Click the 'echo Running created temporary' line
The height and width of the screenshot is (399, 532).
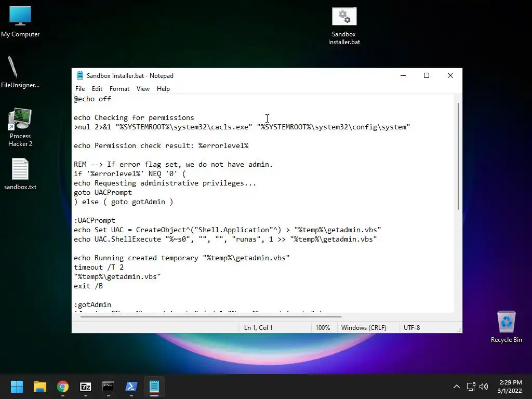[x=181, y=258]
